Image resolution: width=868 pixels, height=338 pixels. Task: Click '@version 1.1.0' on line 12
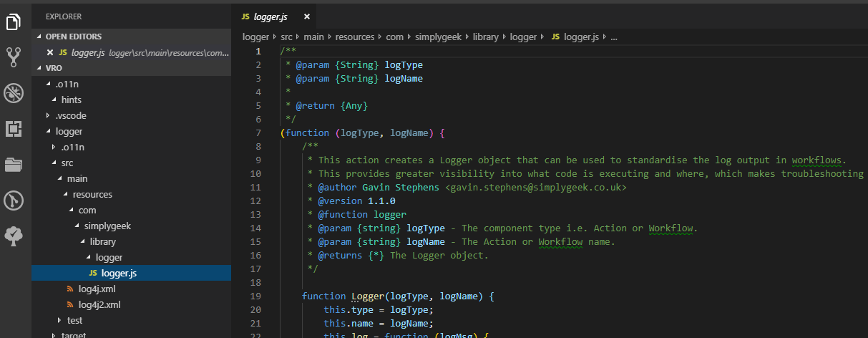point(357,201)
